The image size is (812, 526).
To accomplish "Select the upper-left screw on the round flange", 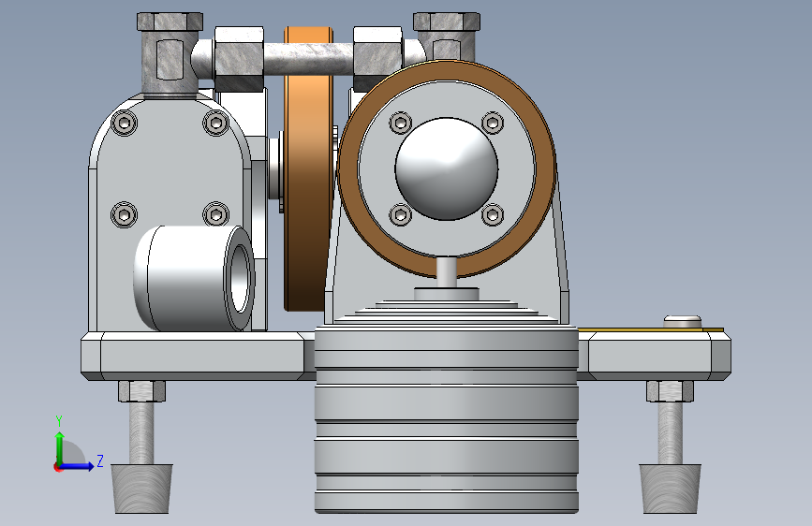I will [x=400, y=124].
